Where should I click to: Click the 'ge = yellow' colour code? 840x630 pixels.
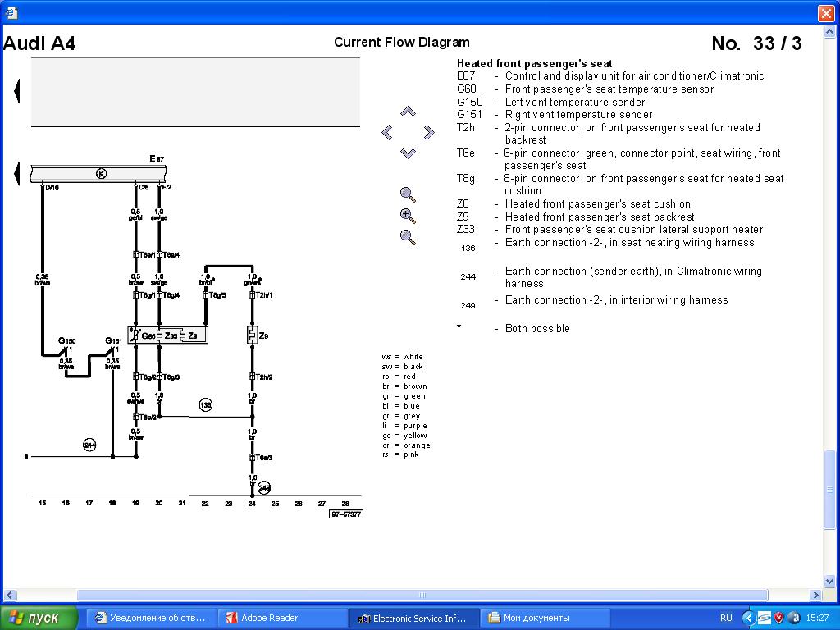[x=404, y=436]
